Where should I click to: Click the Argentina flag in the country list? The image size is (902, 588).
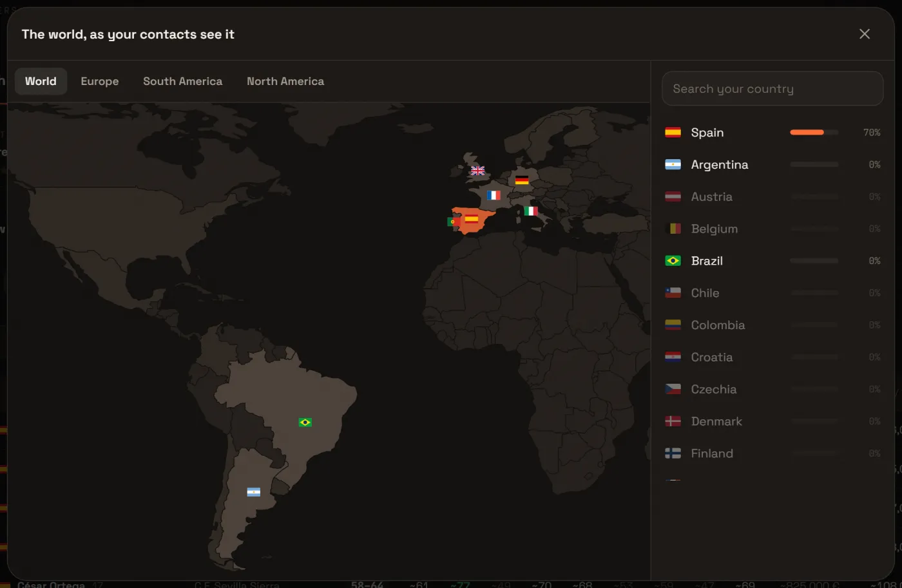673,165
